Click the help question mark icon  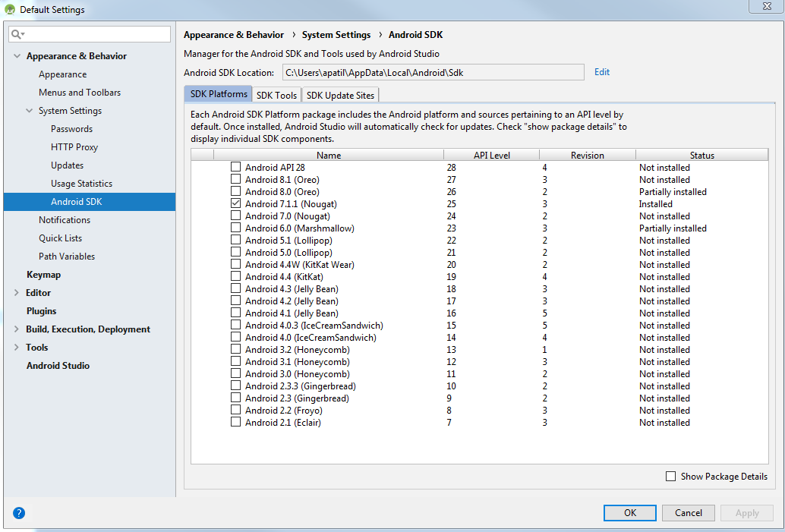[18, 512]
